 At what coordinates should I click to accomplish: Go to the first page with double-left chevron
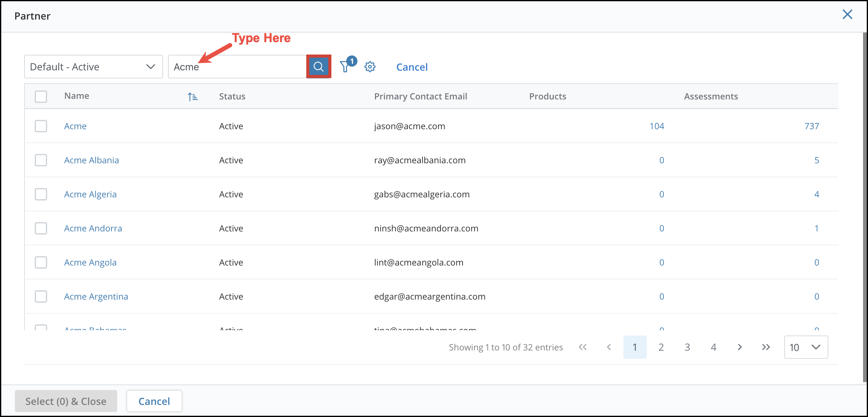[582, 347]
